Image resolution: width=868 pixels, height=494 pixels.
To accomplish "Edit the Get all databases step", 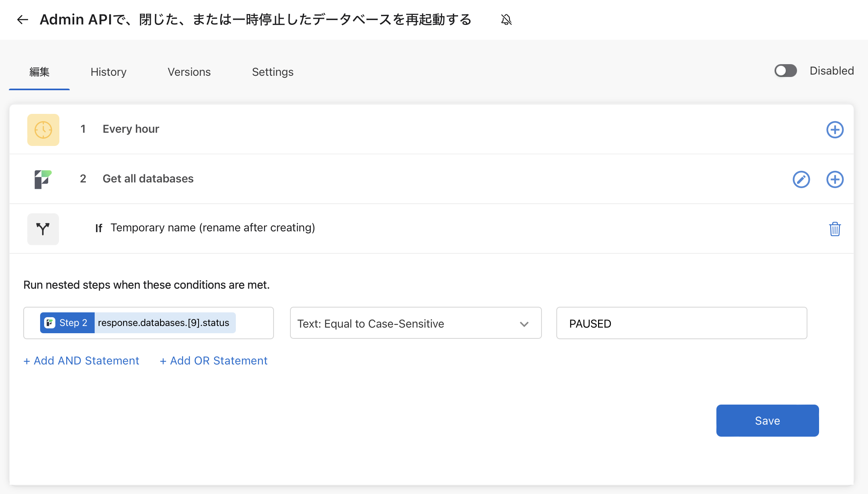I will pyautogui.click(x=801, y=179).
